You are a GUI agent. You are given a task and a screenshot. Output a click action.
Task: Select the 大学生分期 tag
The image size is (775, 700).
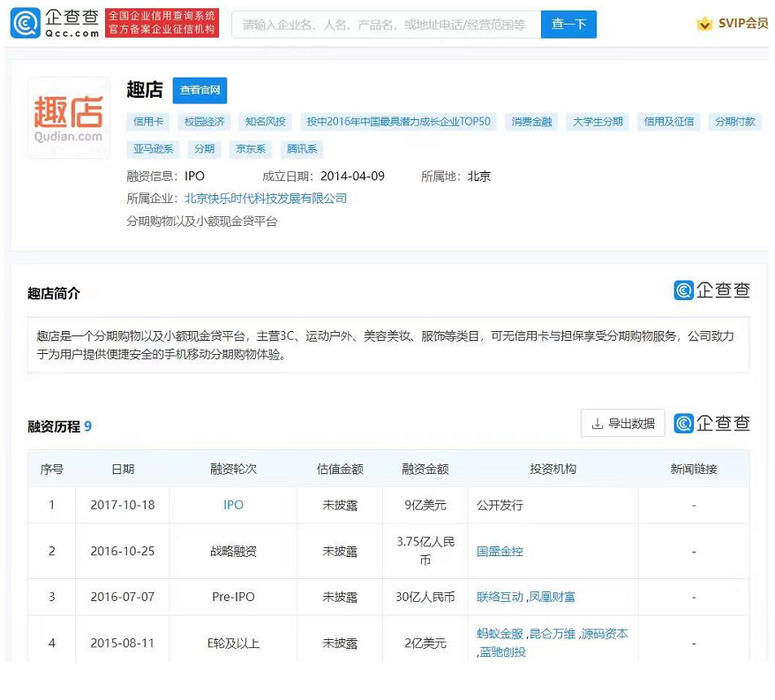point(598,122)
